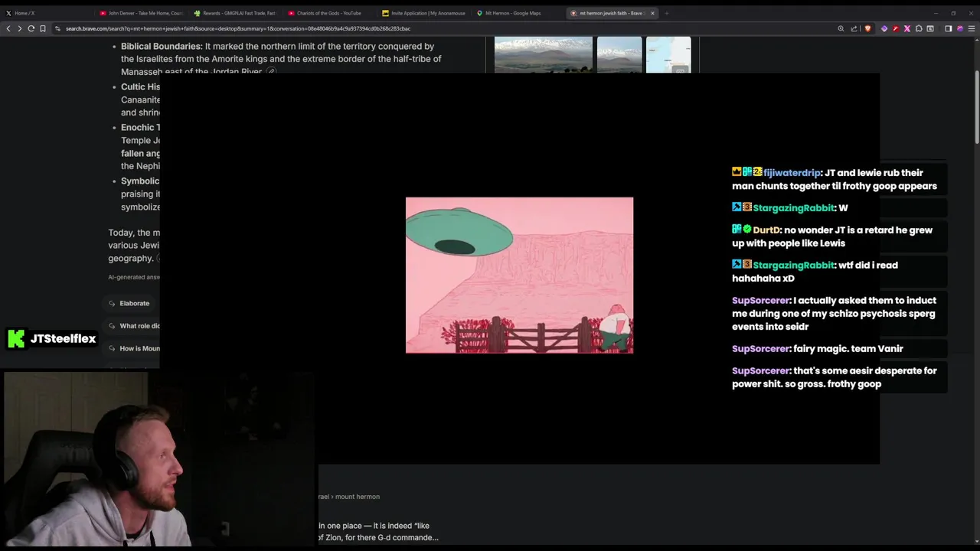Switch to John Denver YouTube tab
The height and width of the screenshot is (551, 980).
click(x=141, y=13)
